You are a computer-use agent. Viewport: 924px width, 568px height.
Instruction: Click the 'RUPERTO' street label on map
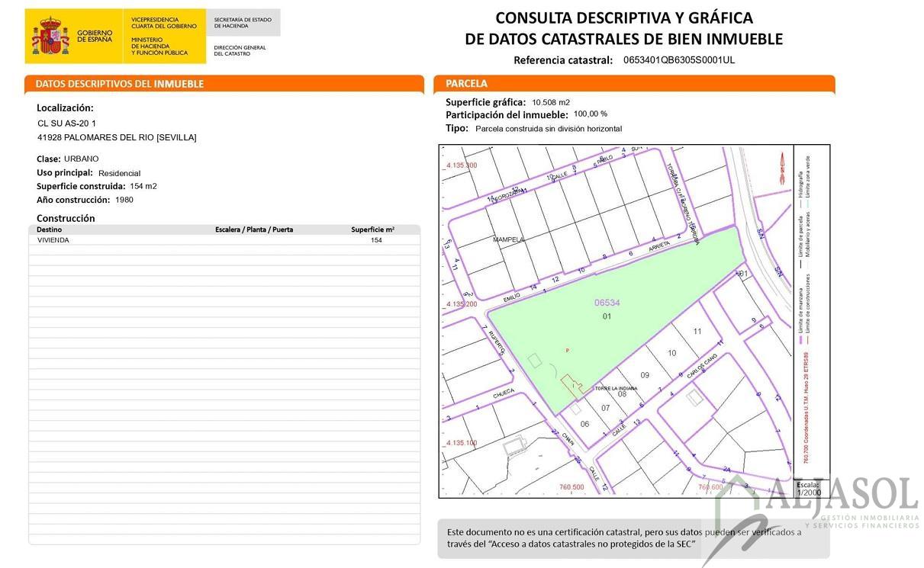click(496, 343)
